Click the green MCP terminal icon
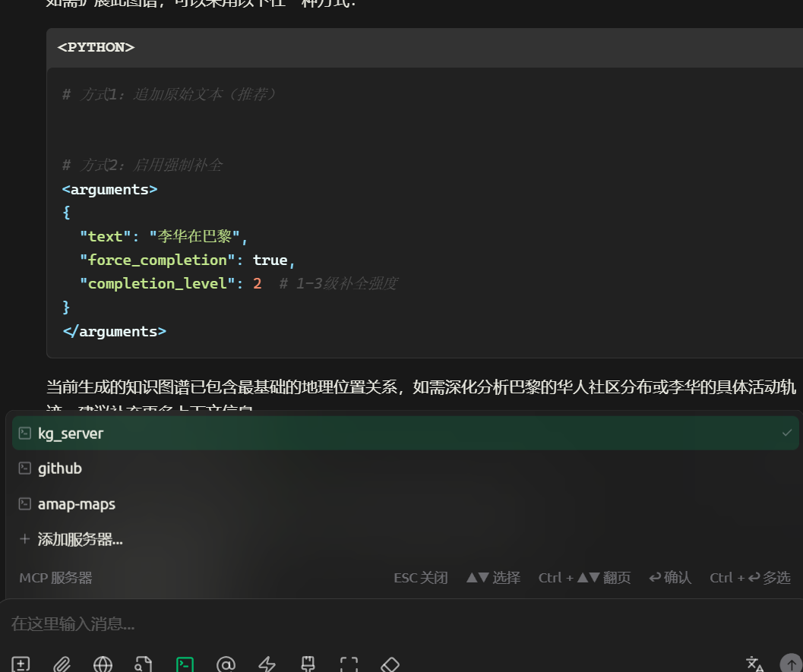Image resolution: width=803 pixels, height=672 pixels. (185, 664)
